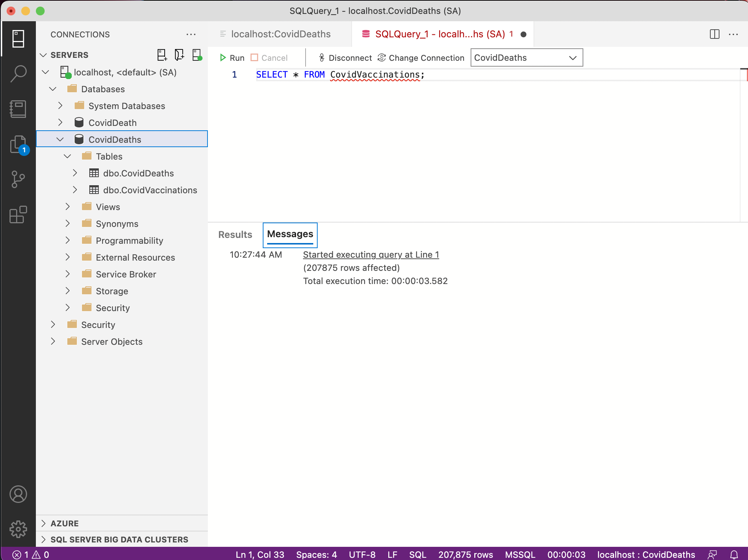
Task: Open the Extensions view icon
Action: pyautogui.click(x=18, y=214)
